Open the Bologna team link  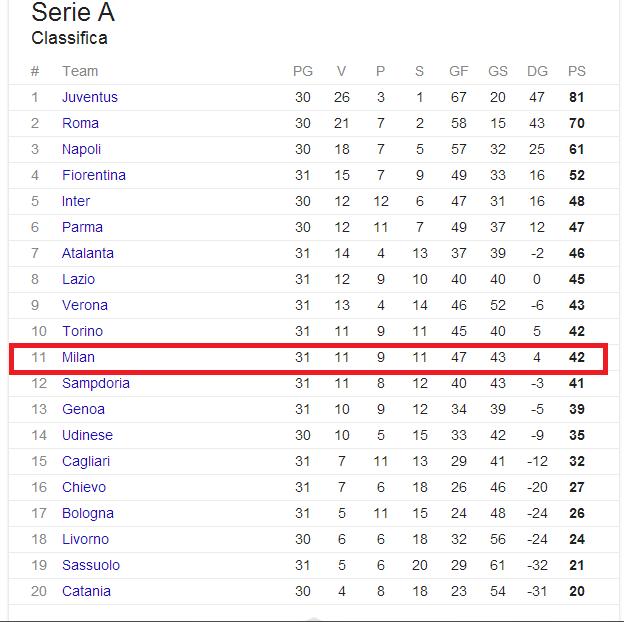pos(87,513)
